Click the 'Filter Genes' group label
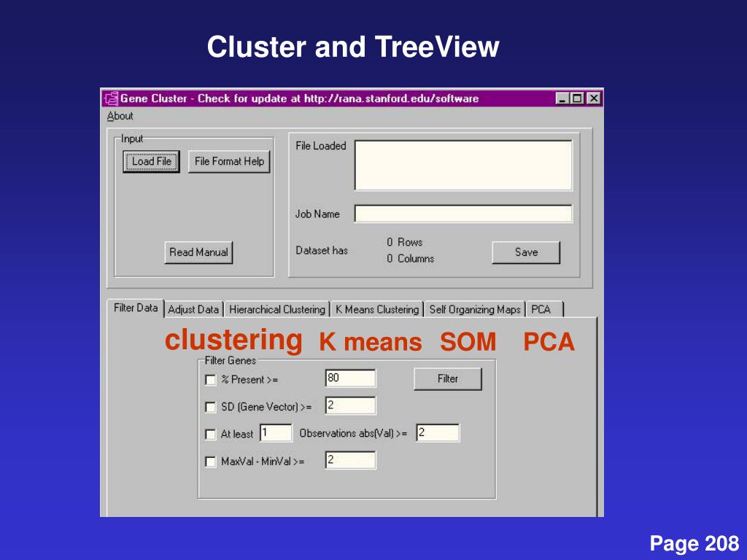The width and height of the screenshot is (747, 560). [x=230, y=360]
